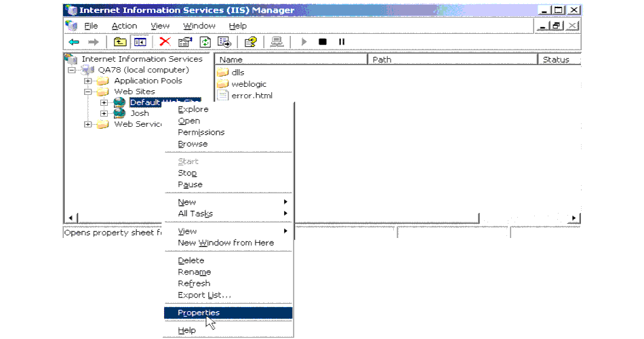Choose Properties from the context menu

pyautogui.click(x=228, y=313)
